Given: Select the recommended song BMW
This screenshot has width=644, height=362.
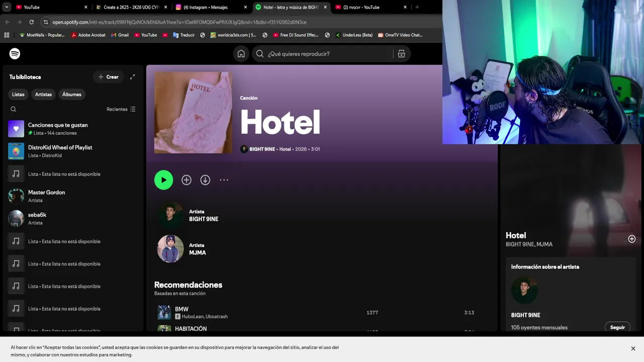Looking at the screenshot, I should coord(182,309).
